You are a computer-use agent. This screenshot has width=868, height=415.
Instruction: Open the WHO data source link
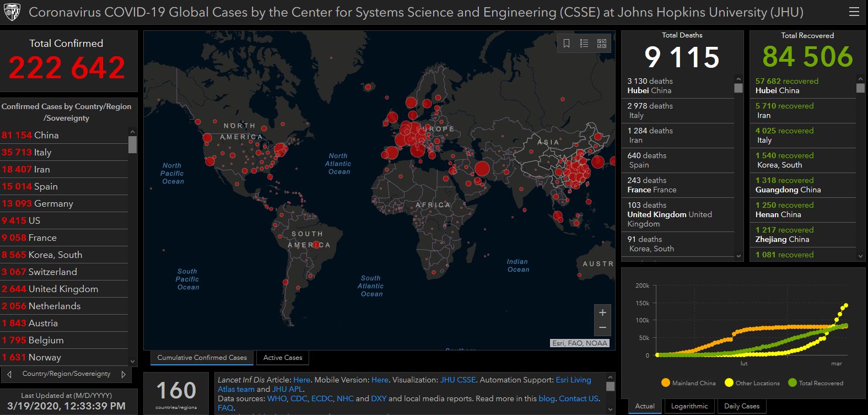click(x=277, y=398)
